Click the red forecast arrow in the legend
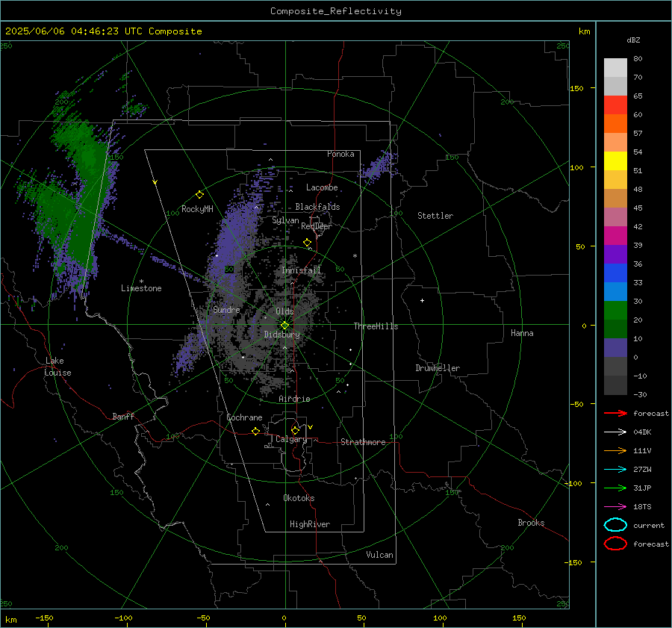 tap(615, 413)
